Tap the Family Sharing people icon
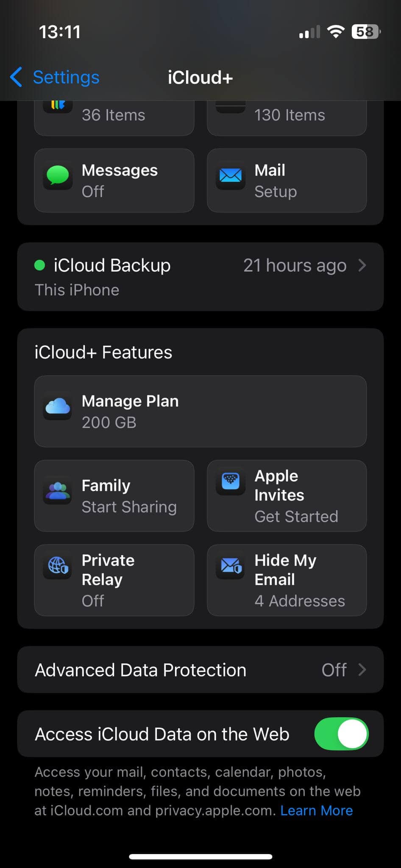The image size is (401, 868). [58, 492]
